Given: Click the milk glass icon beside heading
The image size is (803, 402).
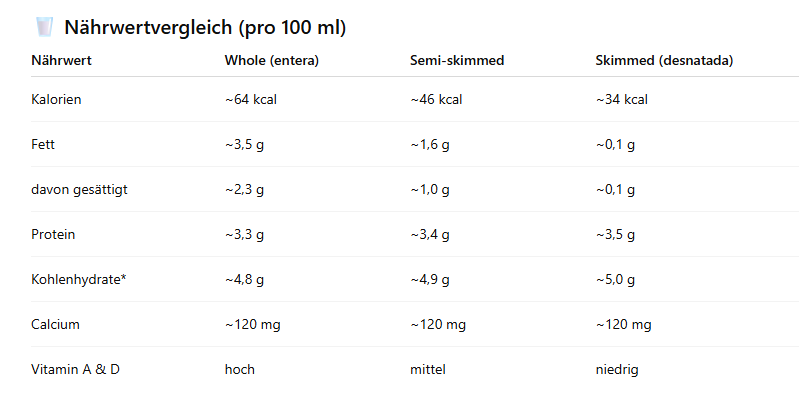Looking at the screenshot, I should pyautogui.click(x=44, y=26).
